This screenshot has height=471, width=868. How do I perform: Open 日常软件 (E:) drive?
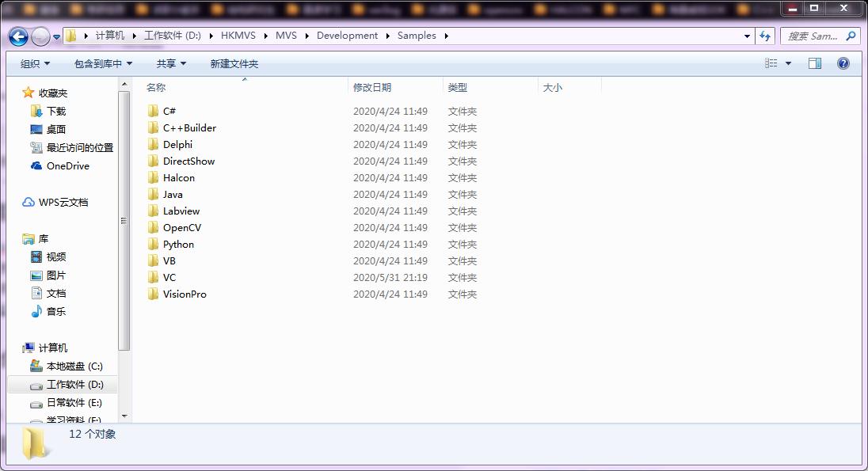coord(66,403)
